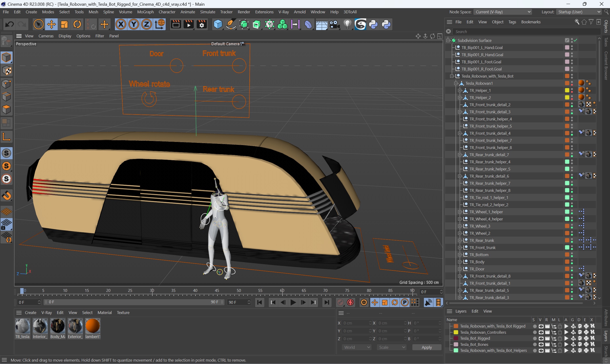Collapse the Tesla_Robovan1 tree node

point(456,83)
